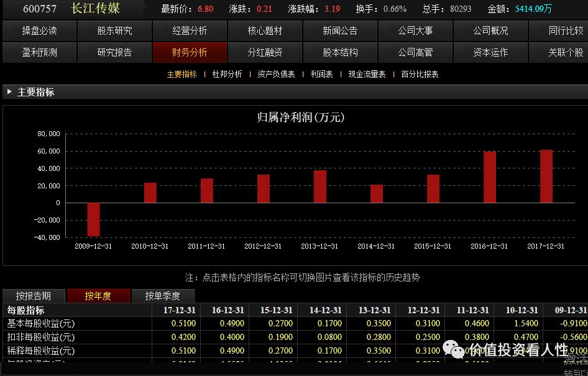Click the stock name 长江传媒
This screenshot has height=376, width=588.
(x=95, y=8)
